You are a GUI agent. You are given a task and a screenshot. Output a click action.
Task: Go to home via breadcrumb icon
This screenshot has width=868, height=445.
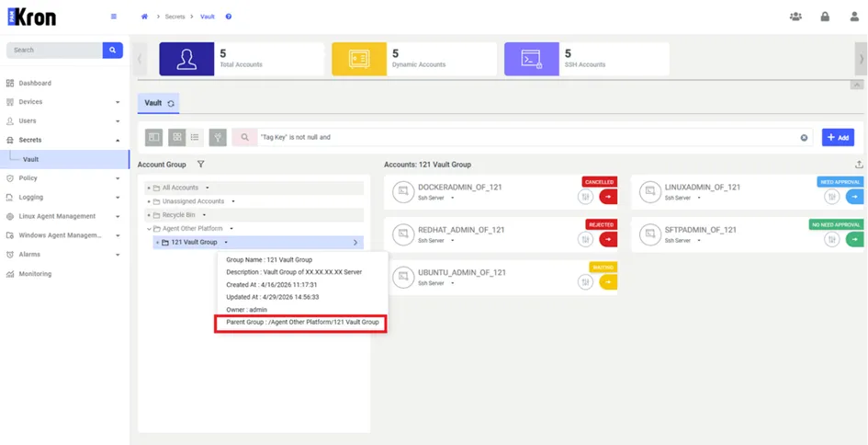pyautogui.click(x=144, y=17)
